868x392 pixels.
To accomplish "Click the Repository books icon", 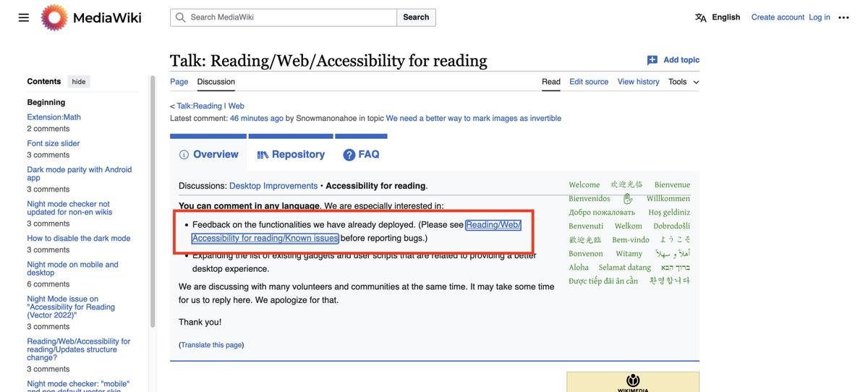I will 263,155.
